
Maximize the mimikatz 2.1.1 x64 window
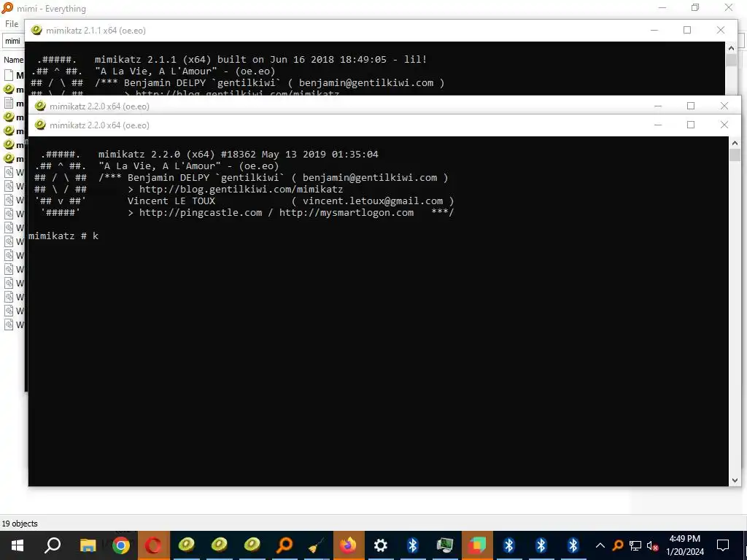coord(687,30)
